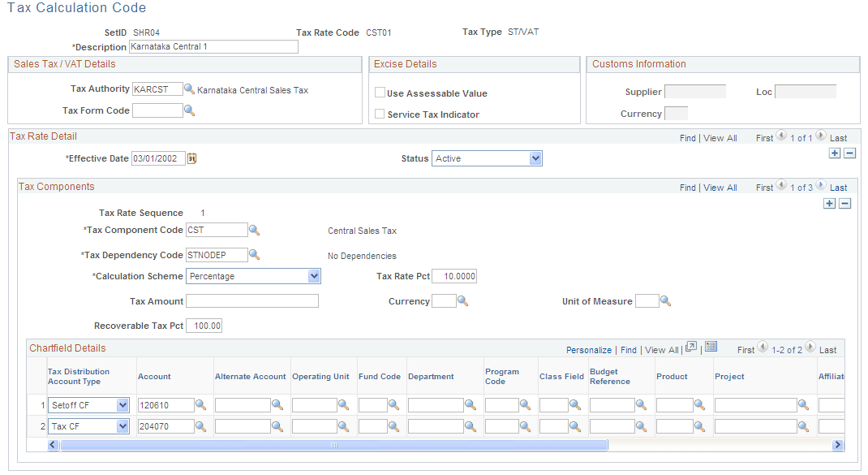Enable the Service Tax Indicator checkbox
868x475 pixels.
coord(380,113)
